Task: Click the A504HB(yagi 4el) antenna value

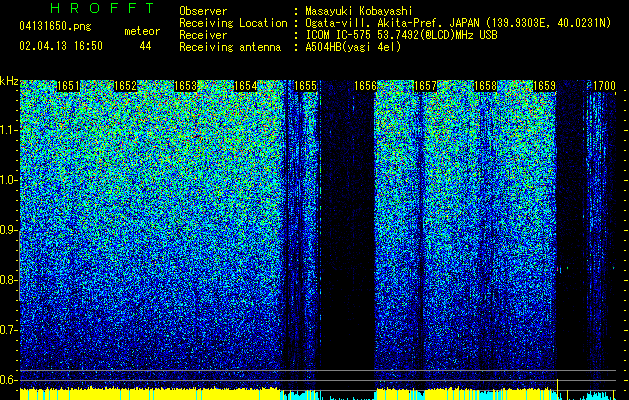Action: click(x=353, y=47)
